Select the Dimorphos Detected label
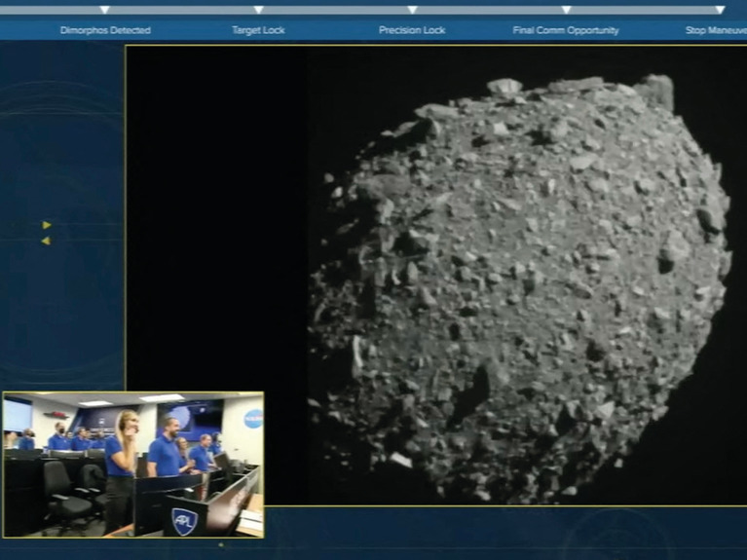 tap(105, 30)
